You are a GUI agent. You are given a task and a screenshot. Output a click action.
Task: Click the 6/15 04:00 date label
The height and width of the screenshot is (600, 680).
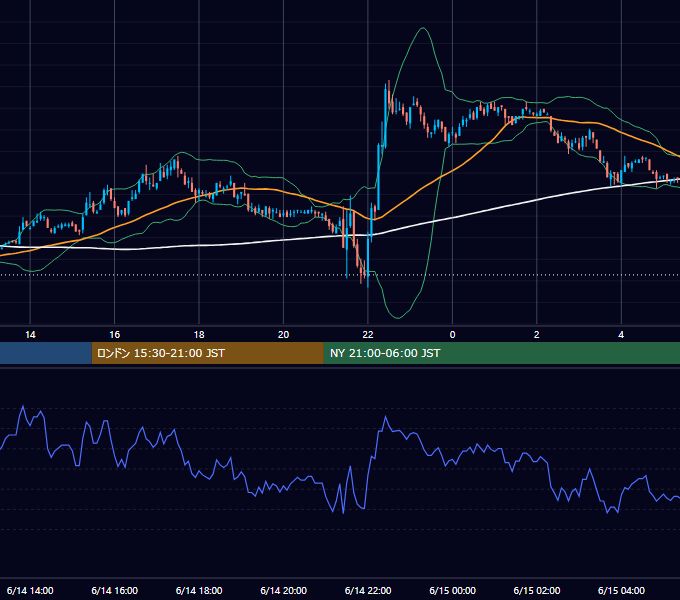[621, 590]
